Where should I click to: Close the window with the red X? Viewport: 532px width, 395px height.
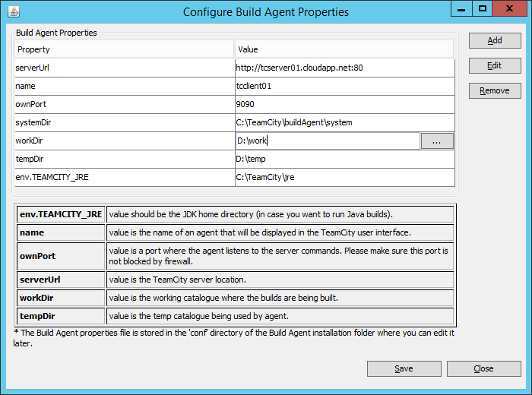coord(510,9)
